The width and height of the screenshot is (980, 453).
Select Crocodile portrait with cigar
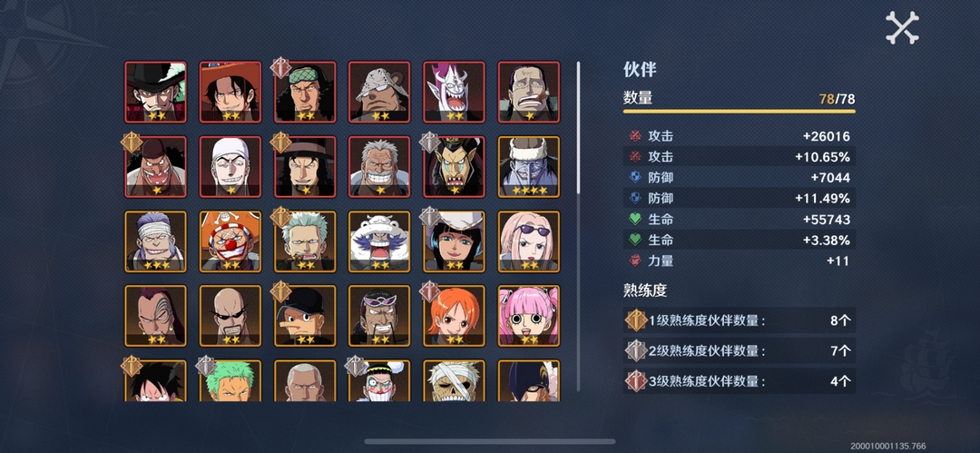(x=529, y=92)
